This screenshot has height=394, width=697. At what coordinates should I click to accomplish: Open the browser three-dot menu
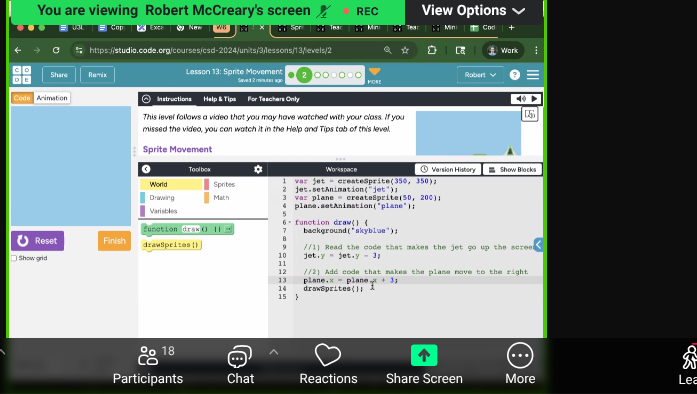pos(536,50)
